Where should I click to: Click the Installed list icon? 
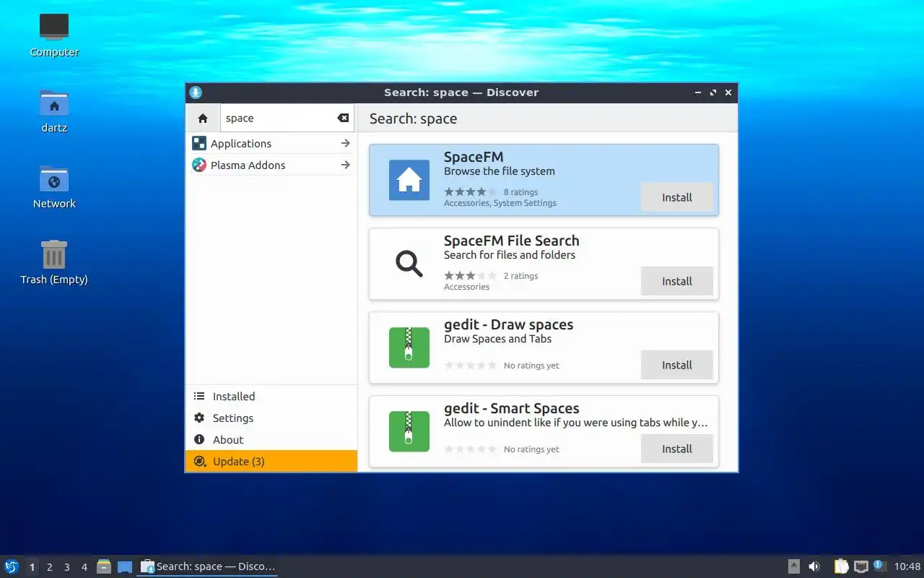click(199, 396)
